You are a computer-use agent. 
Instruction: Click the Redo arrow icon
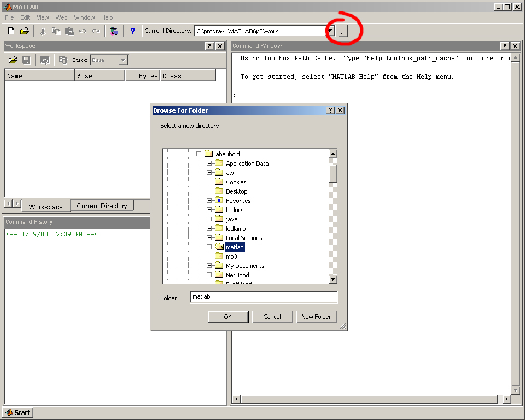96,31
